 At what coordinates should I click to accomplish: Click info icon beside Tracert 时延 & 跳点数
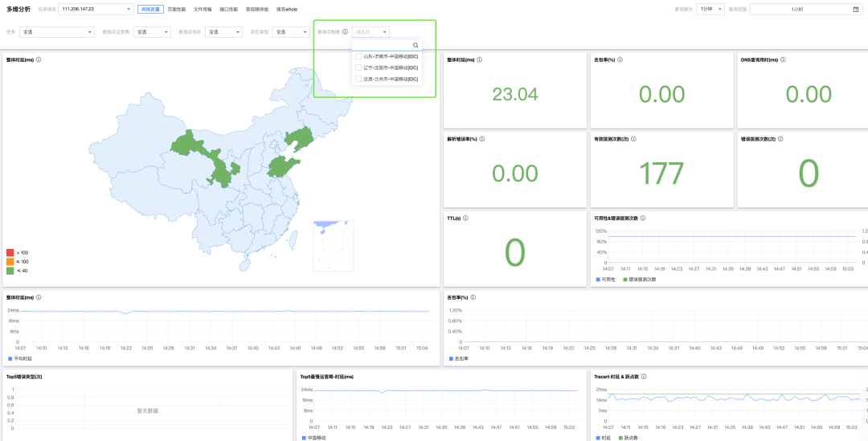point(643,376)
